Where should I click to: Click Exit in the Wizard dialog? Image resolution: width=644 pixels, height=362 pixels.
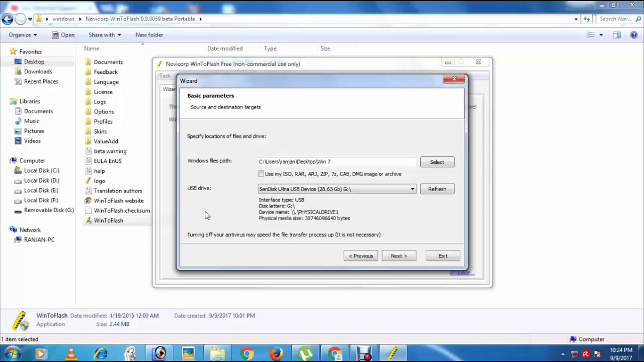pyautogui.click(x=443, y=256)
